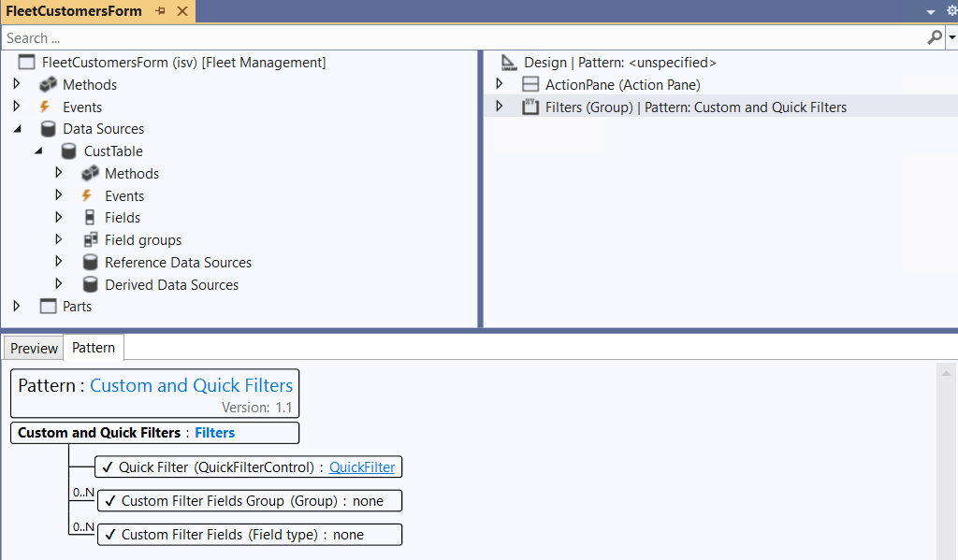Select the Reference Data Sources label

click(x=179, y=263)
